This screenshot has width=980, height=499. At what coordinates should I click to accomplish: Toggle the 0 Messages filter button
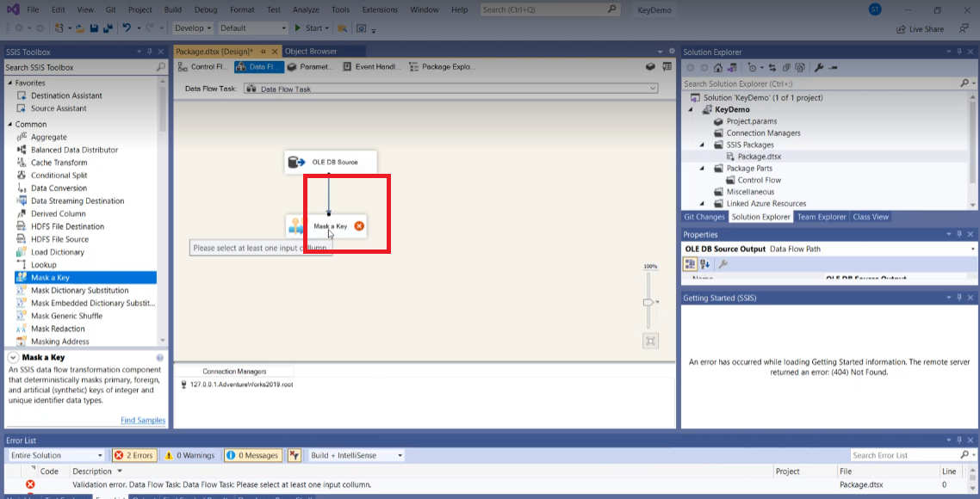pyautogui.click(x=254, y=455)
